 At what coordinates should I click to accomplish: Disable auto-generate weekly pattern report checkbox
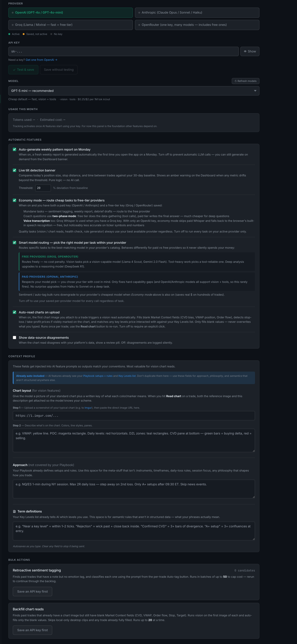point(14,150)
